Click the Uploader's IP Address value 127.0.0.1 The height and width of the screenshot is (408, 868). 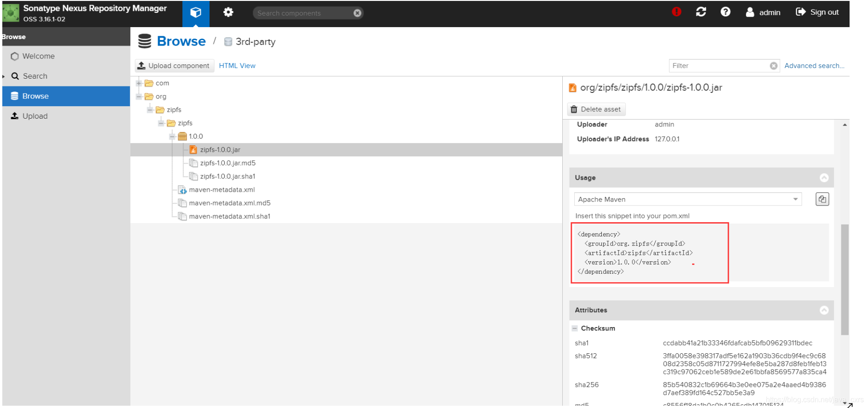click(x=667, y=139)
